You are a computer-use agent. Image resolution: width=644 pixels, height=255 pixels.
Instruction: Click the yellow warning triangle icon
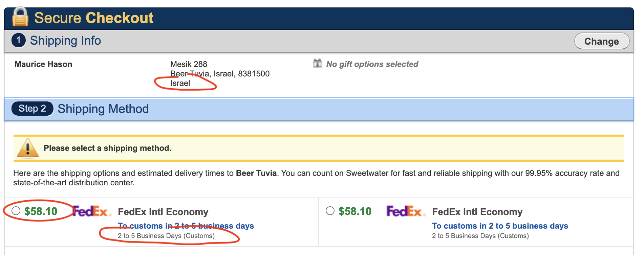coord(27,148)
